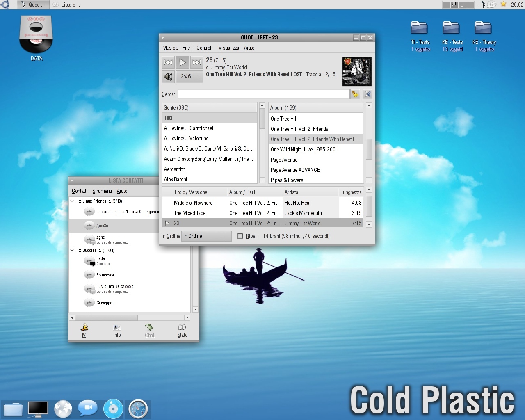
Task: Click the Album (199) pane header
Action: 316,107
